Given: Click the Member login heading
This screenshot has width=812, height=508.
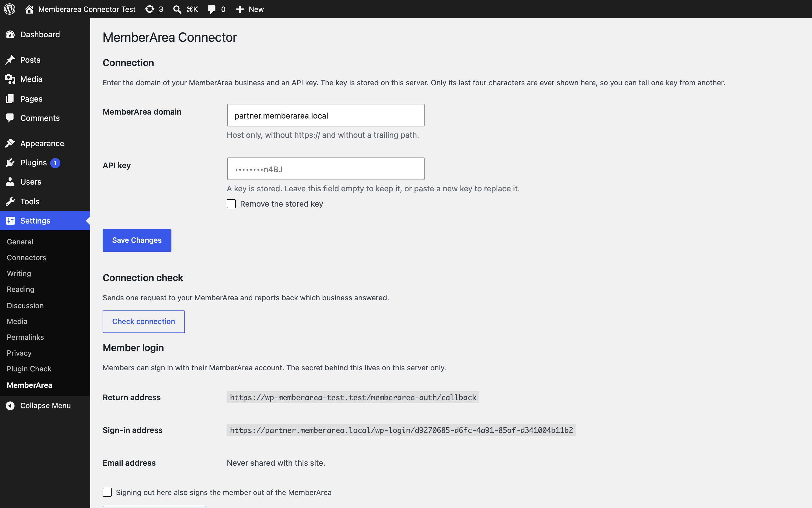Looking at the screenshot, I should [133, 347].
